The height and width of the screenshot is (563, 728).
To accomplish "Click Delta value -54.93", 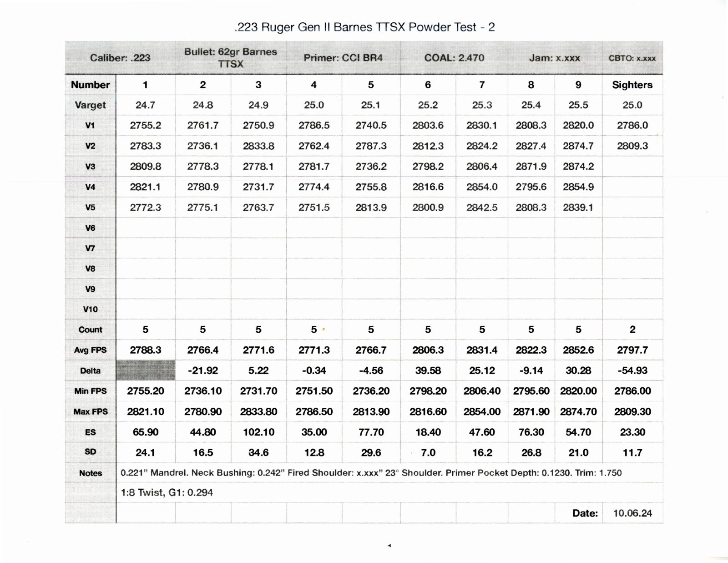I will pos(632,371).
